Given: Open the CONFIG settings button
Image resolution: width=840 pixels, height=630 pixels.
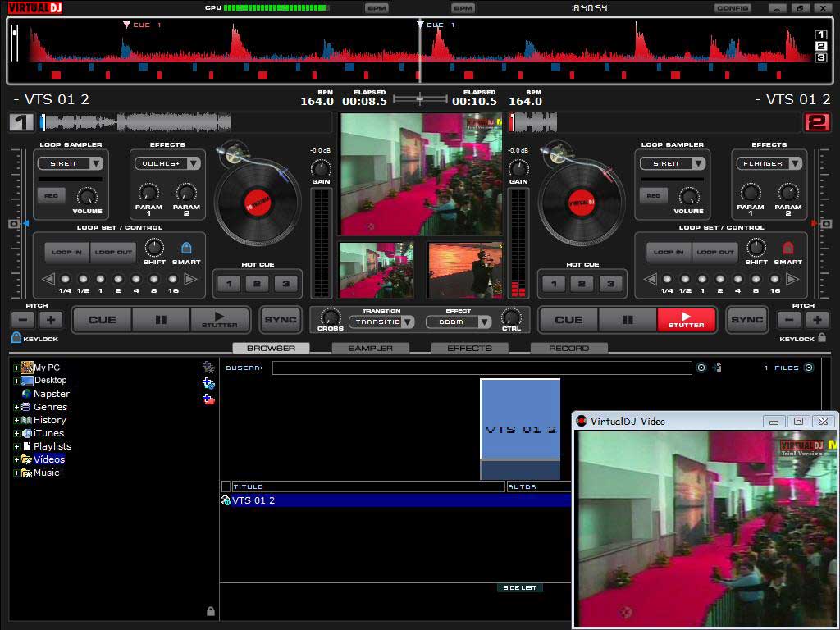Looking at the screenshot, I should [x=732, y=8].
